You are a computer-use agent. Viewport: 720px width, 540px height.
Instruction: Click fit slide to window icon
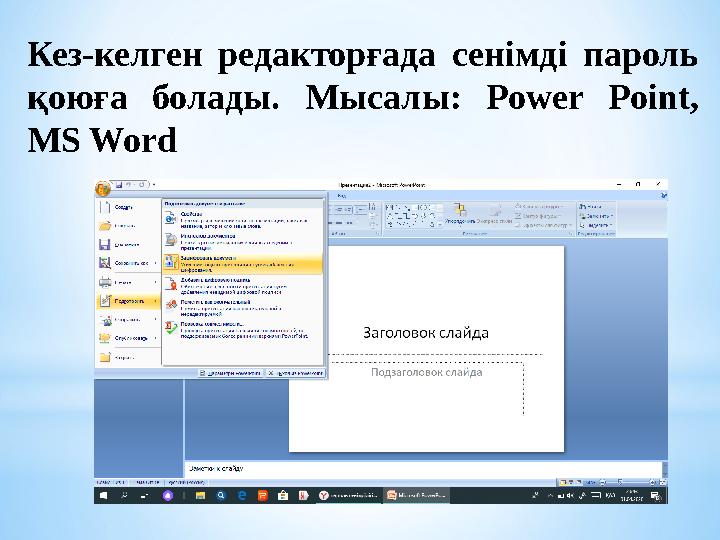[x=662, y=482]
